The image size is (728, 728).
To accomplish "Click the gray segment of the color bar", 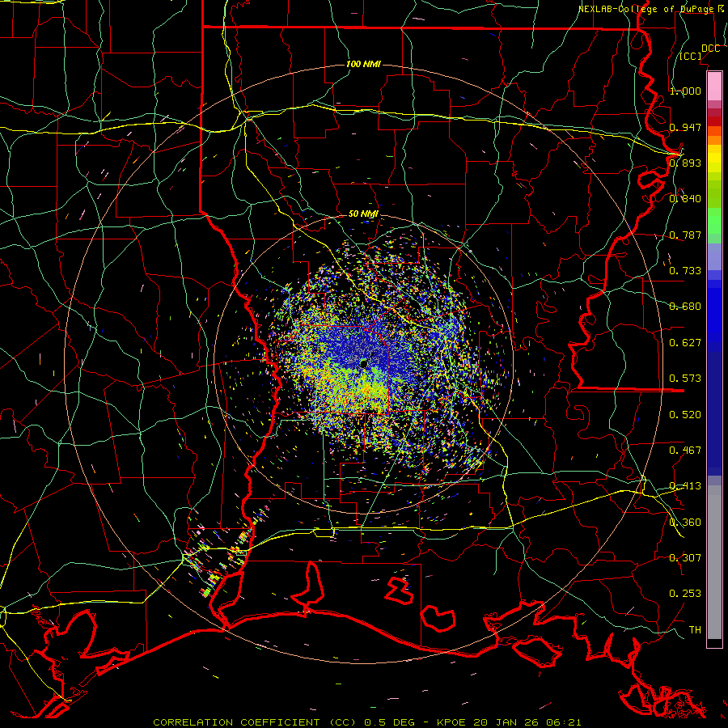I will tap(714, 562).
